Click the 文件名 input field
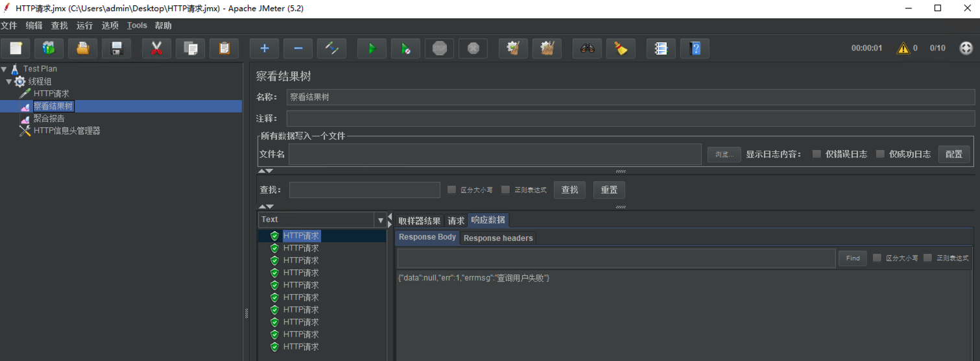 pos(495,155)
